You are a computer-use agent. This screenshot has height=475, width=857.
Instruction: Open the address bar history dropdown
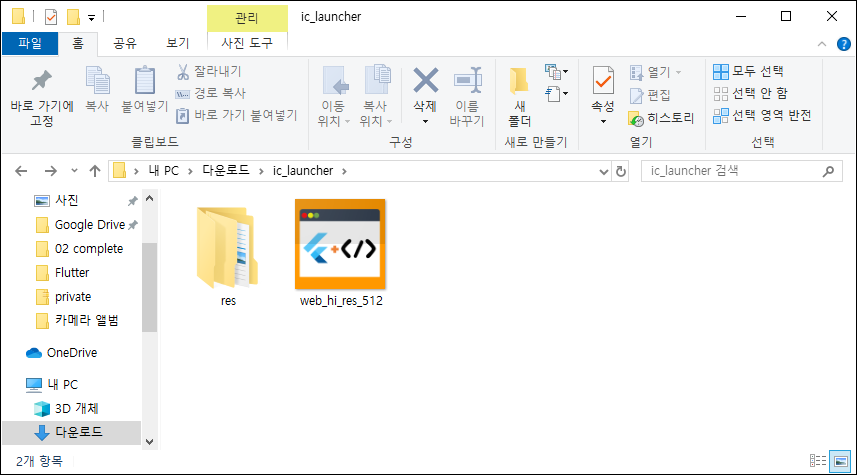pos(603,172)
